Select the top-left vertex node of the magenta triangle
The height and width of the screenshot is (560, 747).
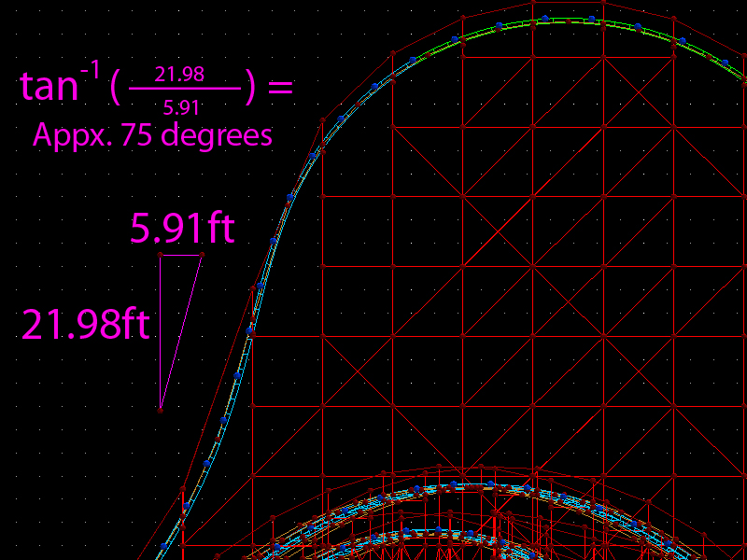coord(161,255)
